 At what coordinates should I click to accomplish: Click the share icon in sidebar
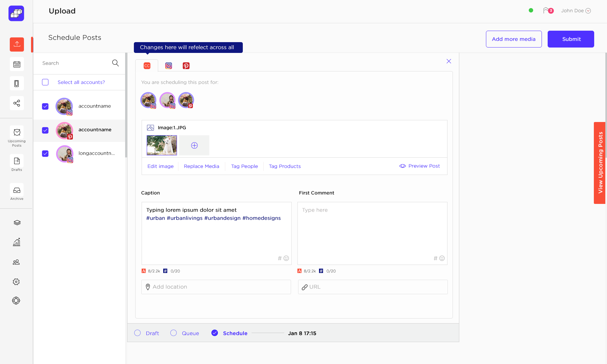17,103
